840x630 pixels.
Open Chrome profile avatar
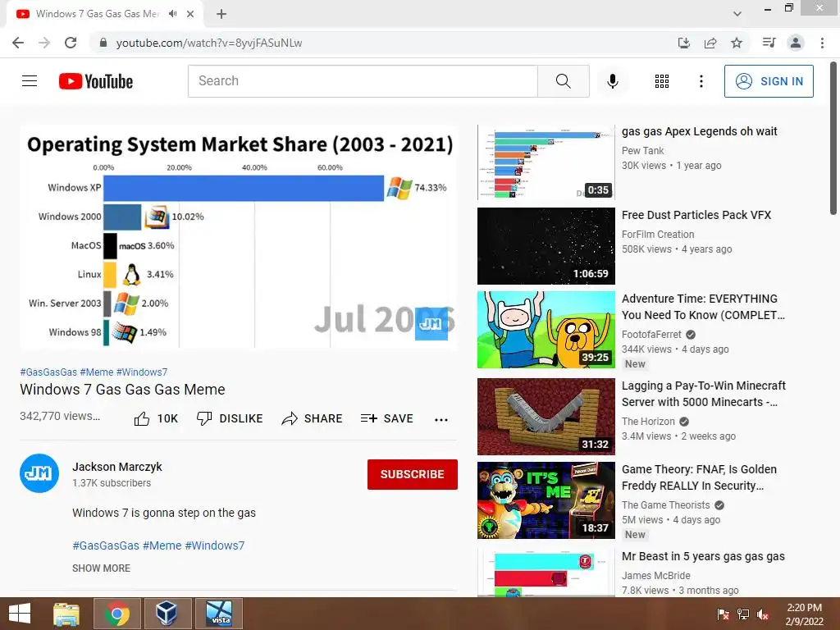(x=796, y=43)
